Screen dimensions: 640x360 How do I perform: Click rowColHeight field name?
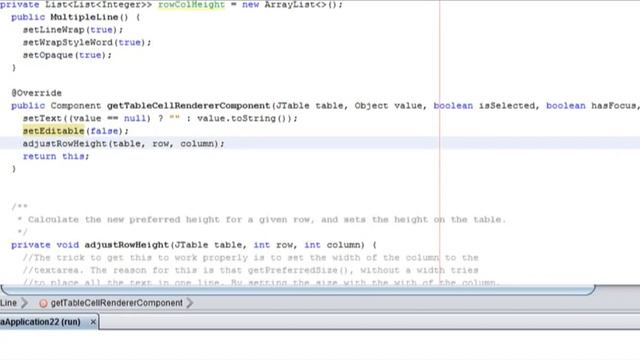pyautogui.click(x=191, y=4)
